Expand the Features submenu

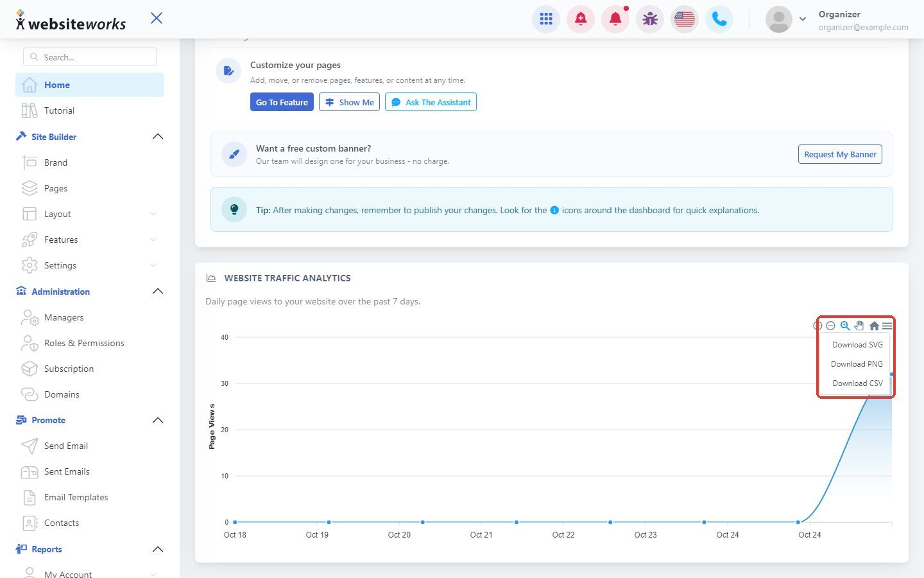click(153, 240)
